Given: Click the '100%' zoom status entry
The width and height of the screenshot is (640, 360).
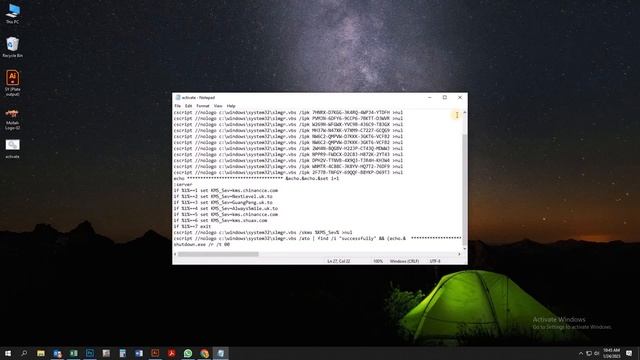Looking at the screenshot, I should [x=378, y=261].
